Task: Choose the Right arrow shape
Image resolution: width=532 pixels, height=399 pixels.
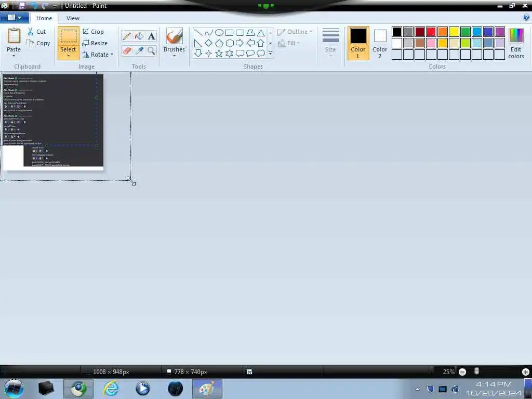Action: tap(240, 43)
